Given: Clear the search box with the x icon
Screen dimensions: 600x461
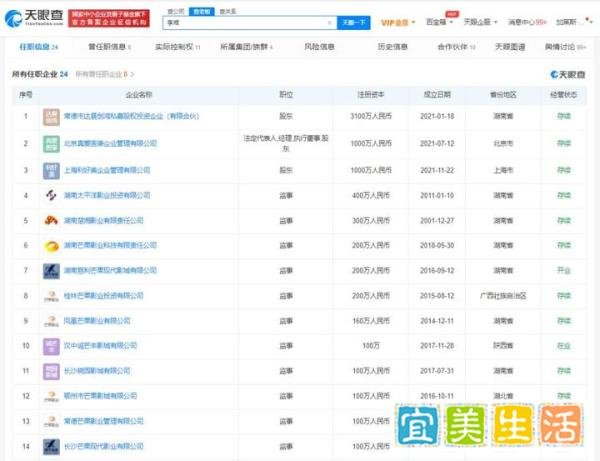Looking at the screenshot, I should [x=329, y=23].
